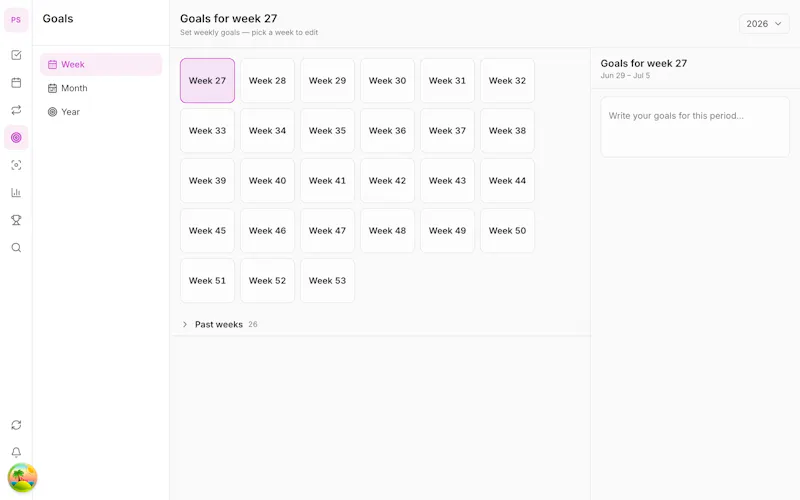Select Week 35 tile

point(328,131)
